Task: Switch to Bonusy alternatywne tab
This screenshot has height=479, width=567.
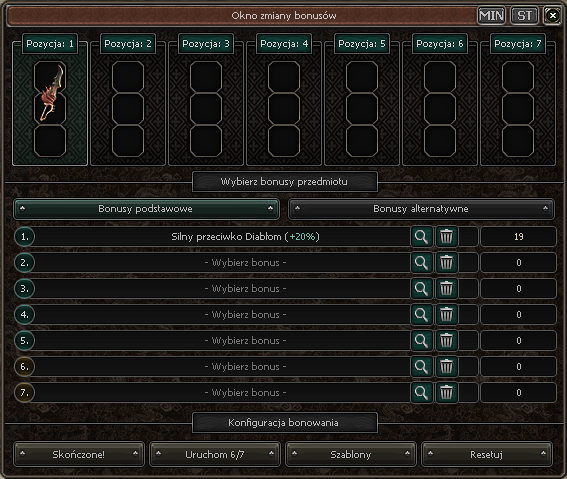Action: click(421, 209)
